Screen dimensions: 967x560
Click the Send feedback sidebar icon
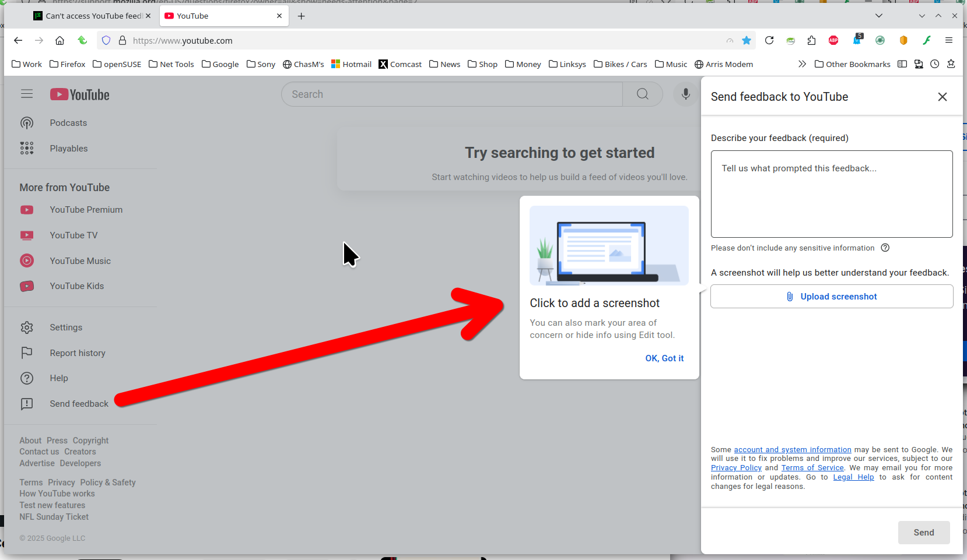[27, 404]
